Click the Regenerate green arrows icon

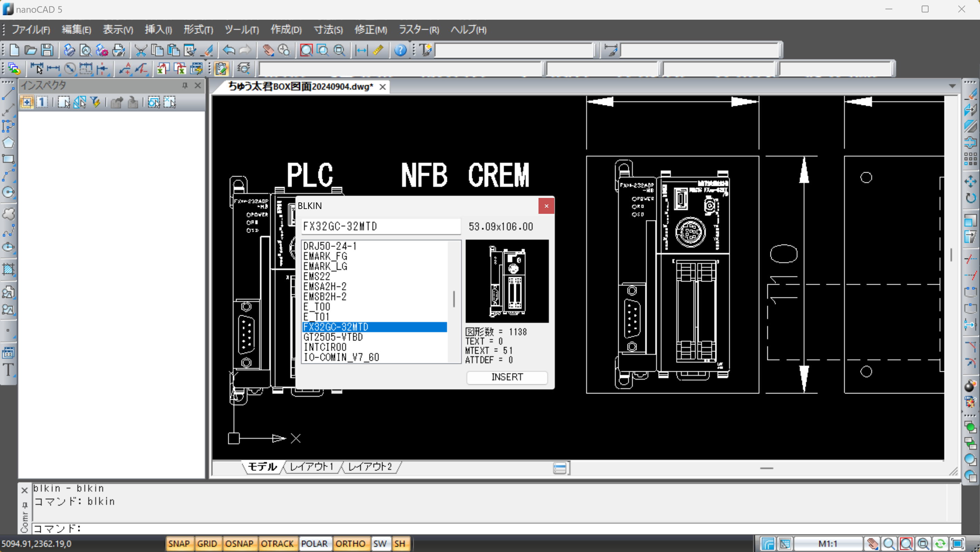(940, 543)
